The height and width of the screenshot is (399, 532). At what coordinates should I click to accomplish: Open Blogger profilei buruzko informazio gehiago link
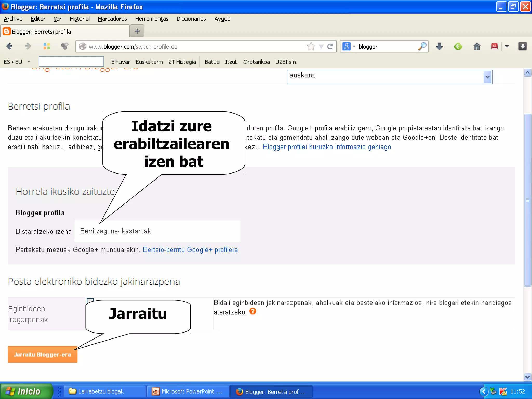click(328, 147)
